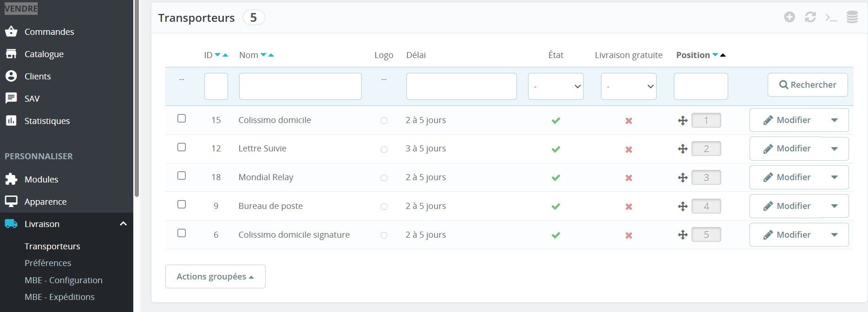
Task: Modifier the Mondial Relay carrier
Action: (x=786, y=177)
